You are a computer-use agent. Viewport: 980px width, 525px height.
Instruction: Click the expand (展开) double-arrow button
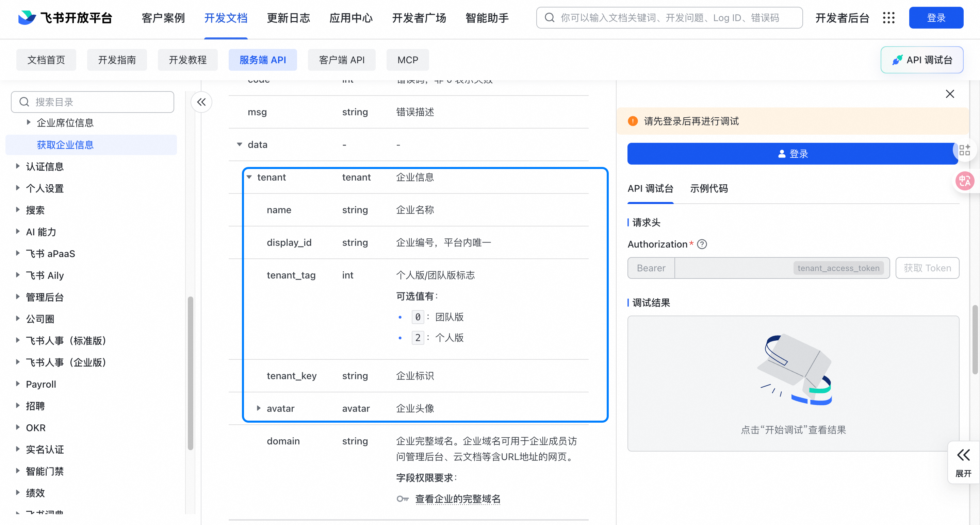[963, 462]
